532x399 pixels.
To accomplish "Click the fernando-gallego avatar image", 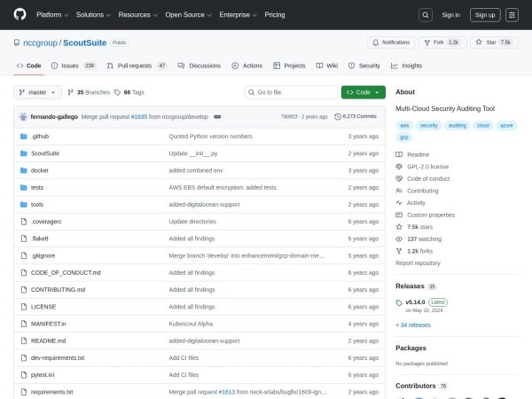I will (23, 117).
